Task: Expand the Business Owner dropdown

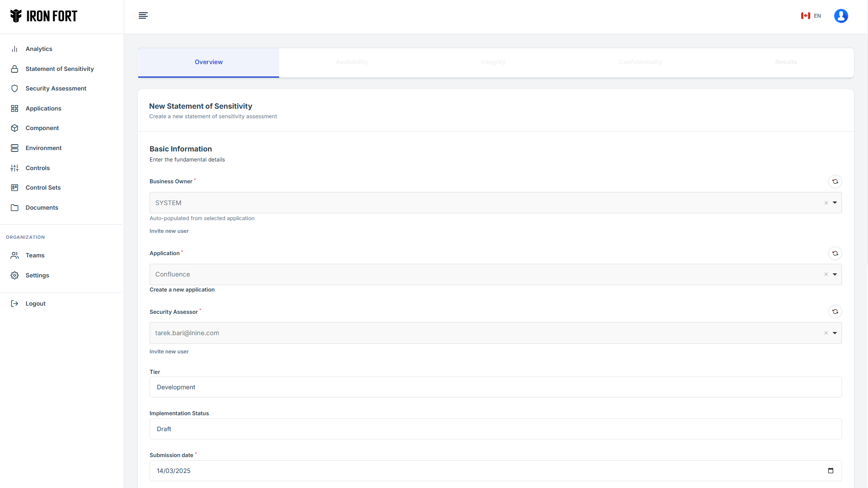Action: coord(835,203)
